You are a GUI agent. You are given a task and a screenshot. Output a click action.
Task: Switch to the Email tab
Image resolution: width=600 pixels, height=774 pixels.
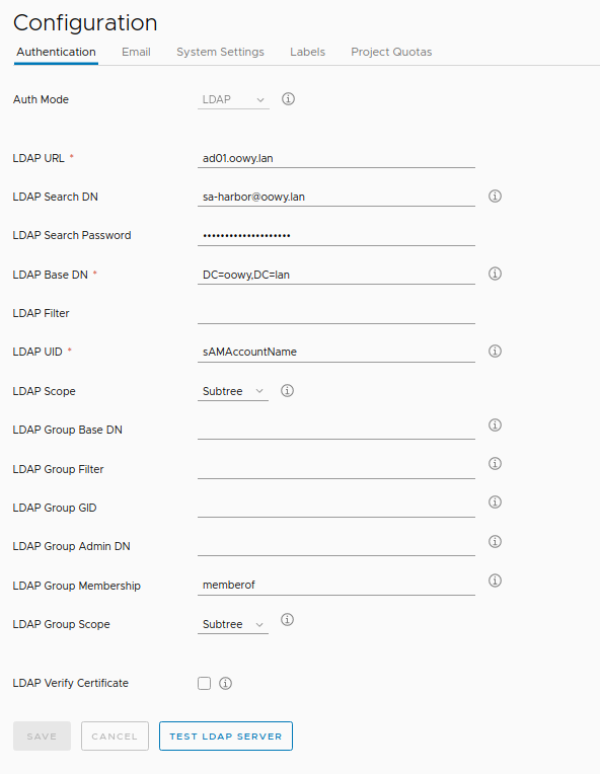point(136,52)
